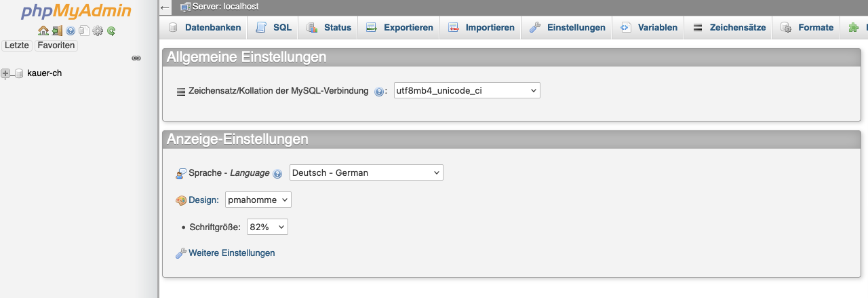Select kauer-ch database in navigation tree
The image size is (868, 298).
point(44,73)
